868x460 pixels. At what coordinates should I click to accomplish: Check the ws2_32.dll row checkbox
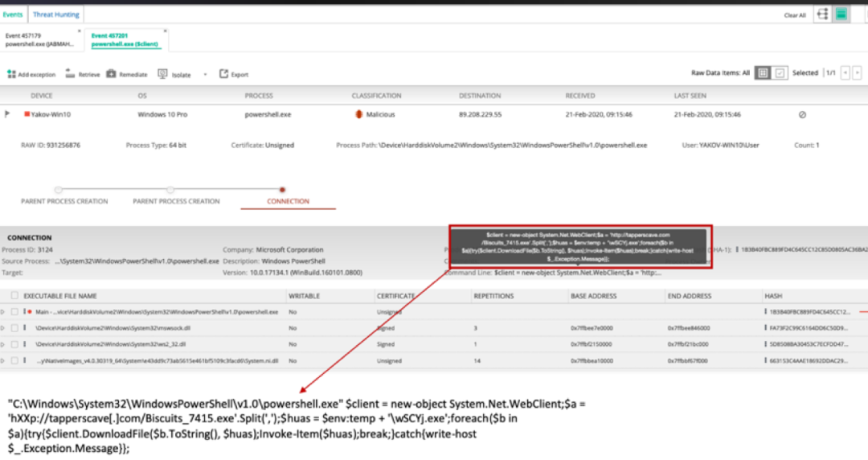14,344
